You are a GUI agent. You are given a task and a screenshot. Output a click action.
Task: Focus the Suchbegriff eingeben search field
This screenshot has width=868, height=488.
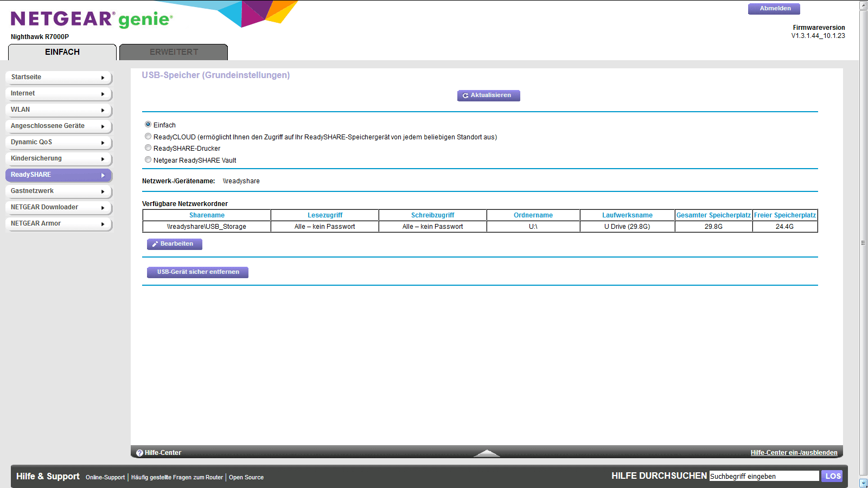tap(764, 476)
